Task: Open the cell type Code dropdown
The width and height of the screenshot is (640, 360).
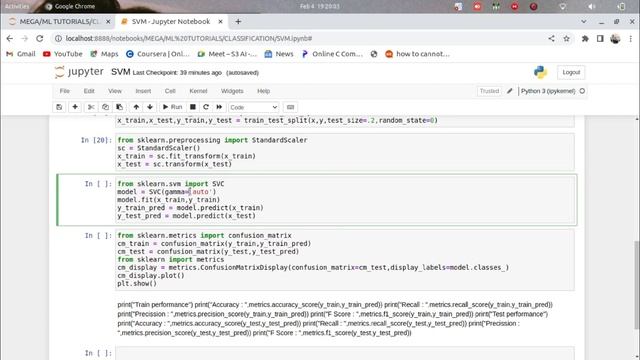Action: point(253,107)
